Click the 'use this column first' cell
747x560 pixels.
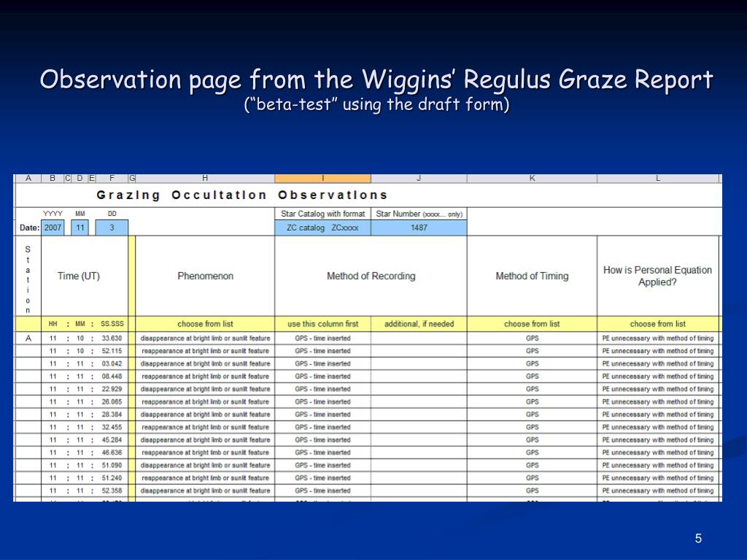point(322,324)
